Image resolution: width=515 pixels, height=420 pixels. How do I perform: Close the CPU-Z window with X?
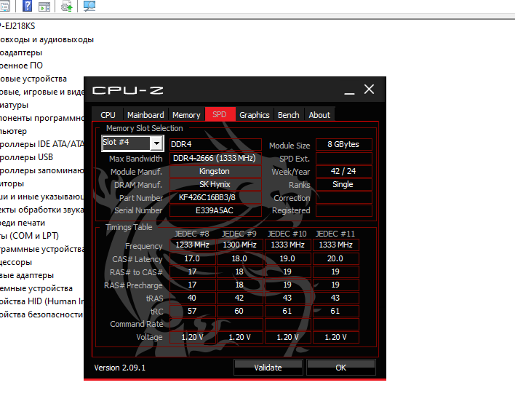point(370,89)
